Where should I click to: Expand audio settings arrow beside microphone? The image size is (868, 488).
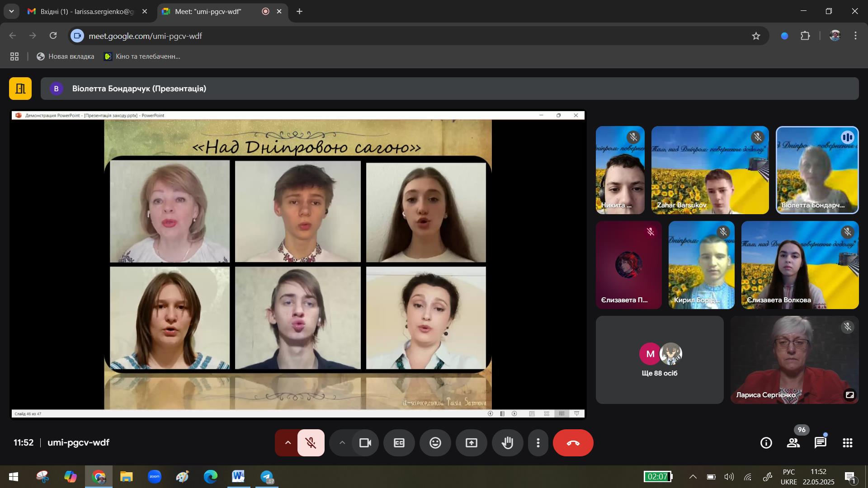click(x=288, y=443)
